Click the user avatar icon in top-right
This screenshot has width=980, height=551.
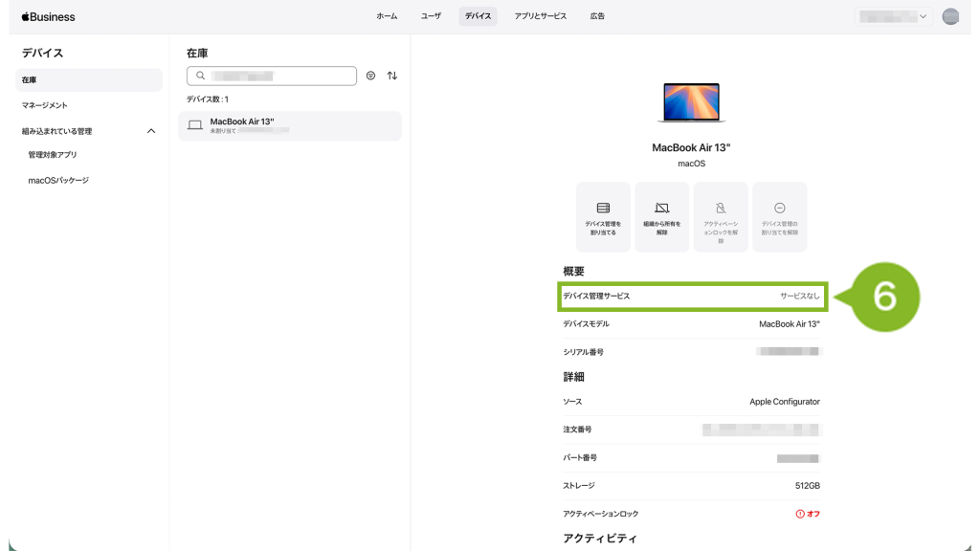(950, 16)
